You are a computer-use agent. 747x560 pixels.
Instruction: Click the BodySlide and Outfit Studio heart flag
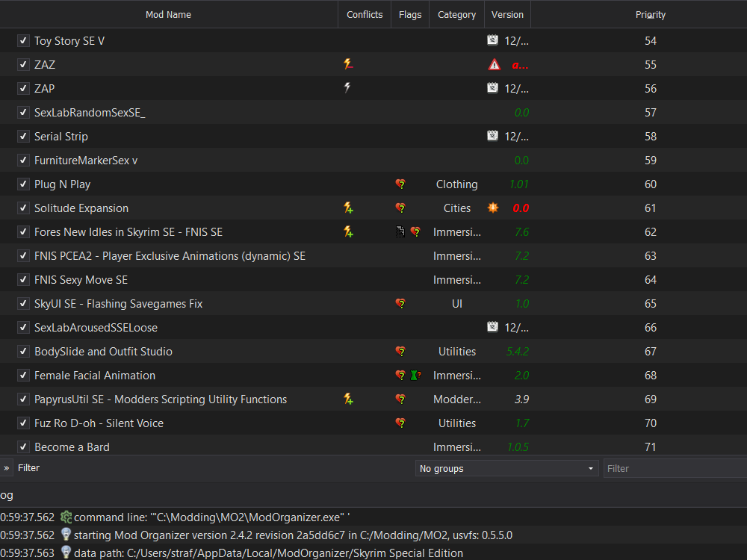[400, 351]
